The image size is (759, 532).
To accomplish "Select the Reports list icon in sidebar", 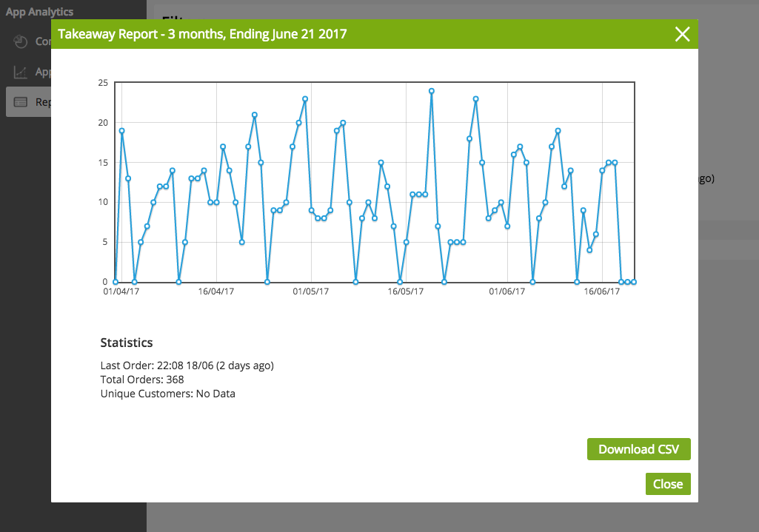I will pos(21,102).
